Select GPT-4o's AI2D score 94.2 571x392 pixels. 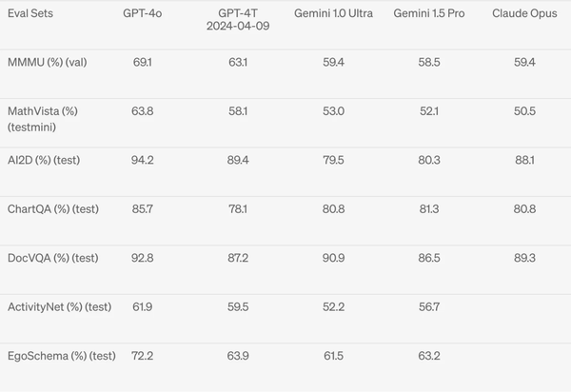[x=143, y=160]
